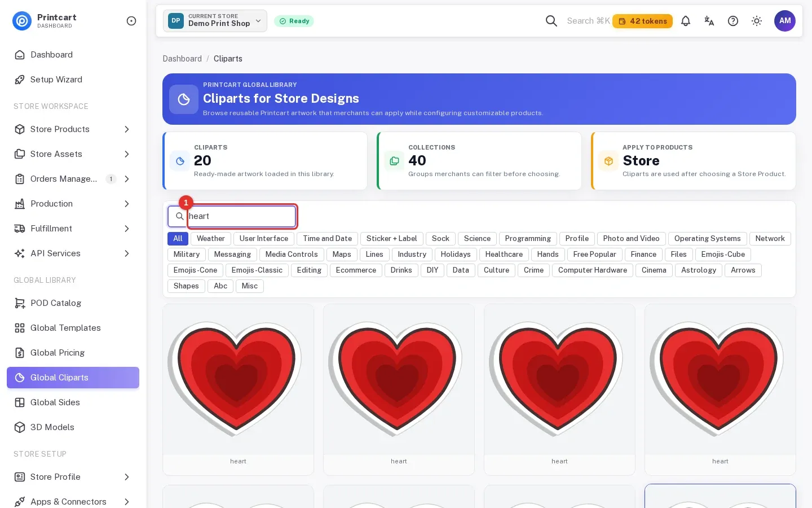Filter cliparts by Sticker + Label collection
The height and width of the screenshot is (508, 812).
[x=392, y=239]
